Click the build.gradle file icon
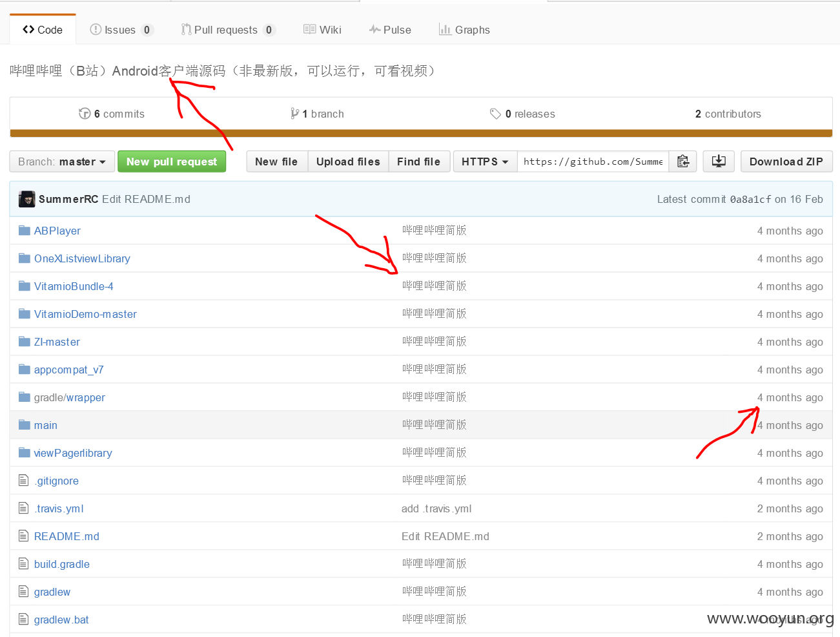 (x=24, y=564)
